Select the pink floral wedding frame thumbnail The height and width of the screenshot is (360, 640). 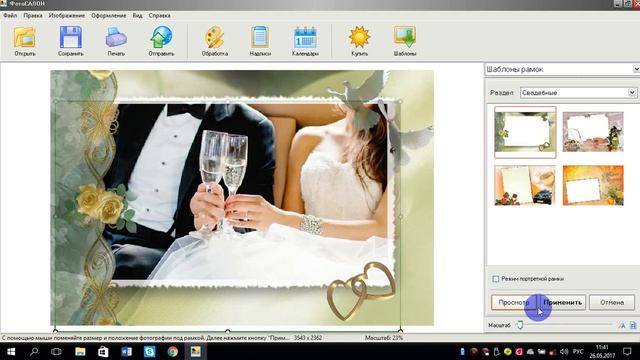click(x=593, y=132)
